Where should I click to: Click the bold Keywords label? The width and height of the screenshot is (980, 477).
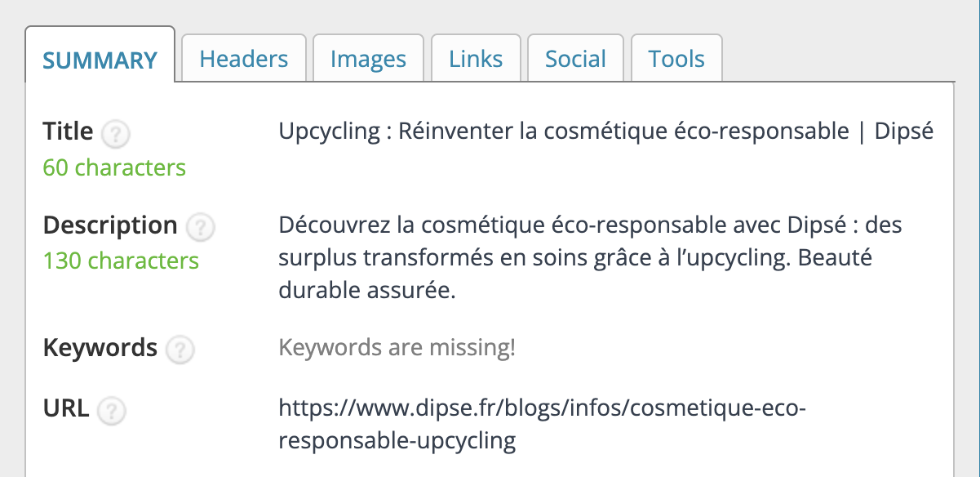[100, 348]
